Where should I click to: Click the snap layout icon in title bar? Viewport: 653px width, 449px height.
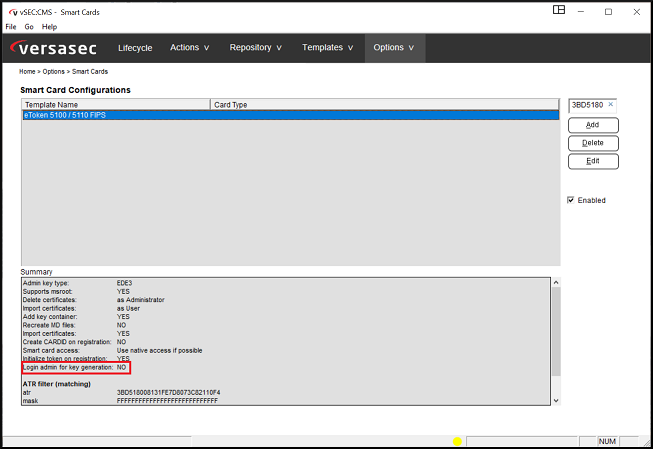[559, 10]
